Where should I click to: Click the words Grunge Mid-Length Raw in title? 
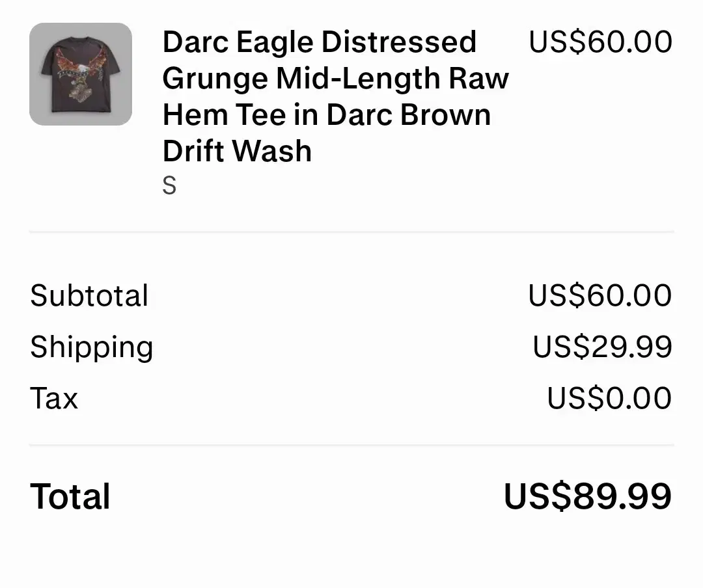336,79
